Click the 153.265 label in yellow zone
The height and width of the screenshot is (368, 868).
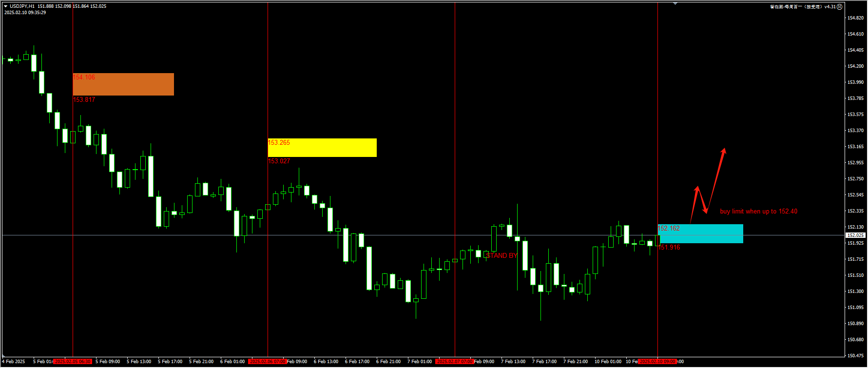[279, 143]
